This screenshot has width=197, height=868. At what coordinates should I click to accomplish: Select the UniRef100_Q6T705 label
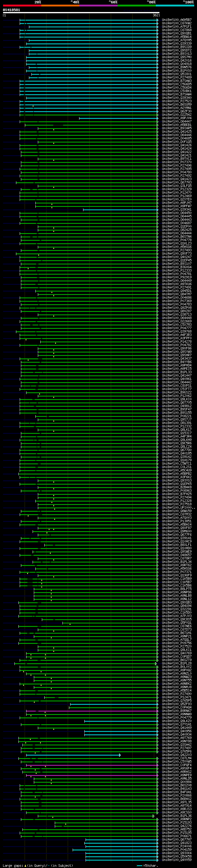pyautogui.click(x=176, y=402)
